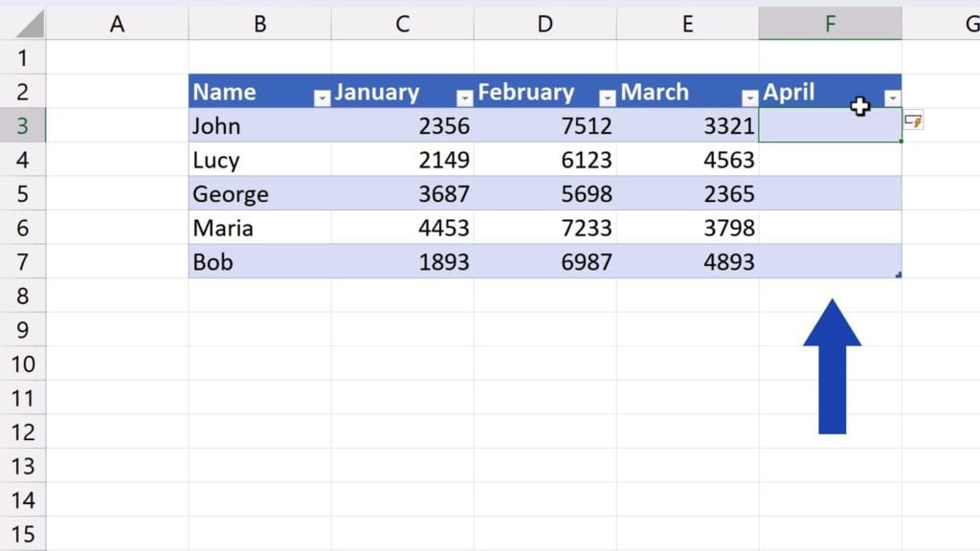The height and width of the screenshot is (551, 980).
Task: Select John's January value 2356
Action: coord(403,125)
